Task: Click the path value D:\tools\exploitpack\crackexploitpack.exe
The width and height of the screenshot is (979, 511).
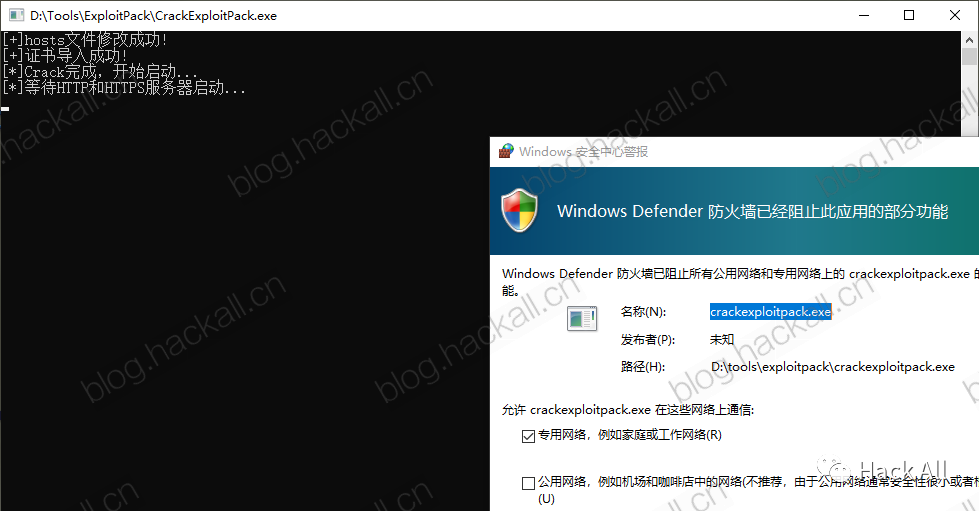Action: point(833,367)
